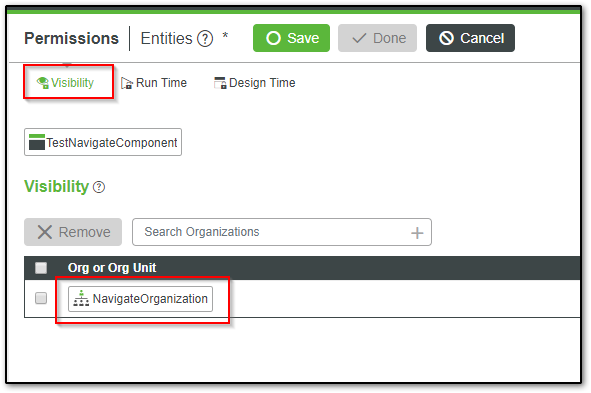This screenshot has width=591, height=393.
Task: Click the TestNavigateComponent entity tag
Action: click(x=103, y=142)
